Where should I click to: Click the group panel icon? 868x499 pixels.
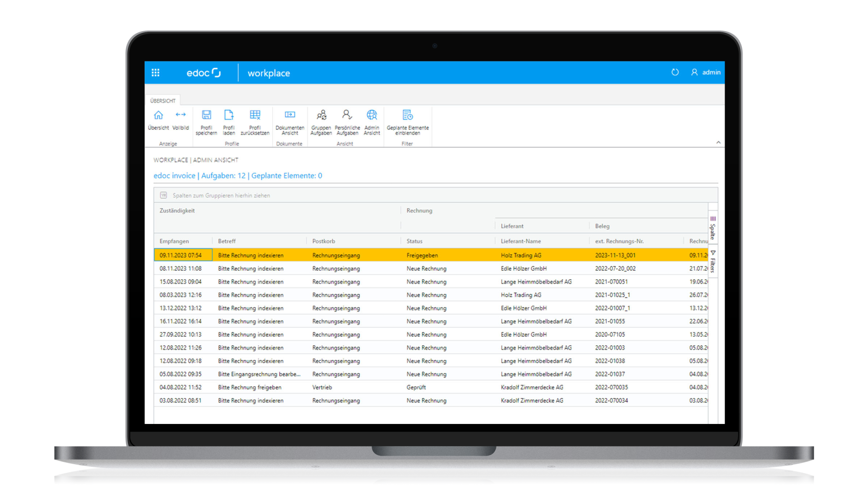pyautogui.click(x=164, y=195)
